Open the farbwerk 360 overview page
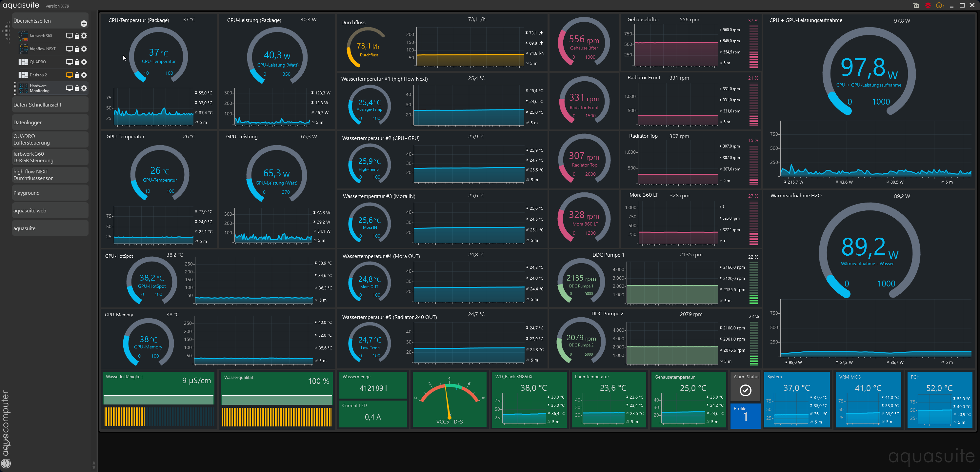Viewport: 980px width, 472px height. (41, 36)
